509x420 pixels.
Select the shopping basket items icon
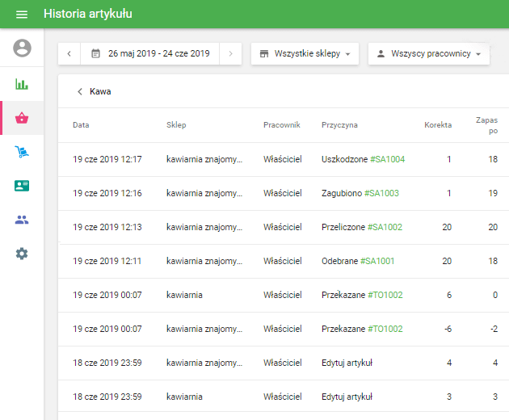pos(22,118)
